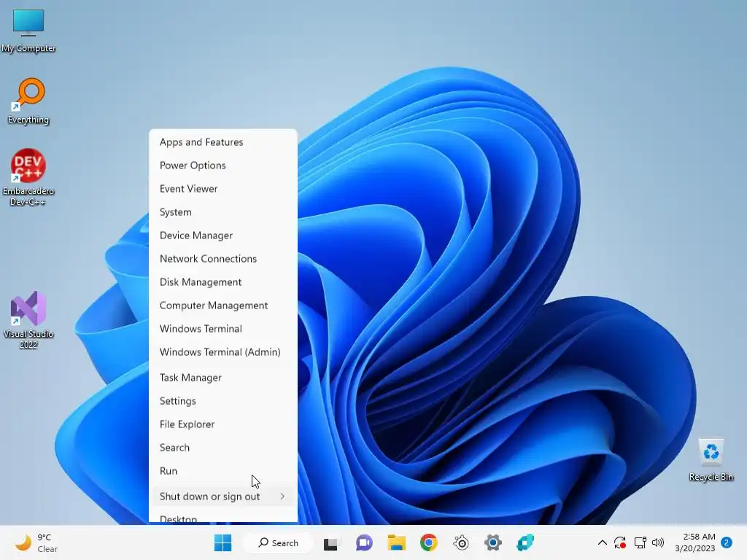The image size is (747, 560).
Task: Open network status tray icon
Action: pos(640,542)
